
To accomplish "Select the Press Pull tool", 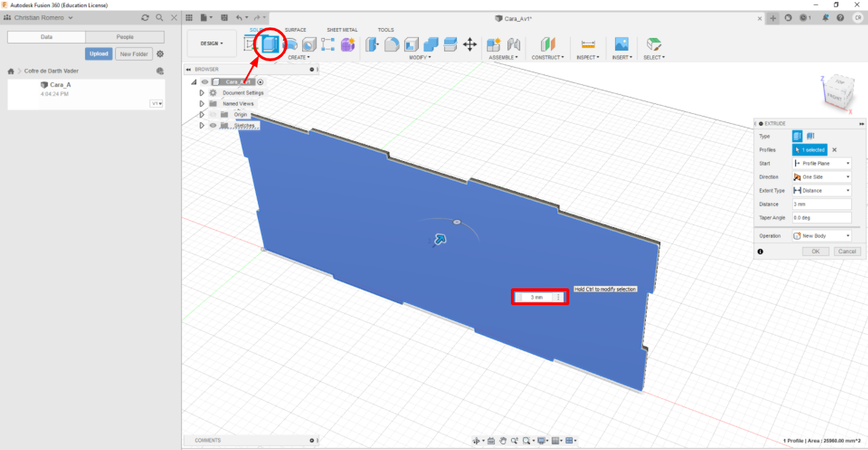I will point(373,44).
